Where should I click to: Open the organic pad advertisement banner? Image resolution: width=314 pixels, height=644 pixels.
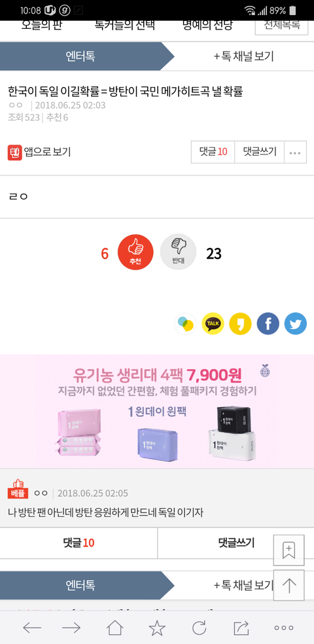coord(157,411)
